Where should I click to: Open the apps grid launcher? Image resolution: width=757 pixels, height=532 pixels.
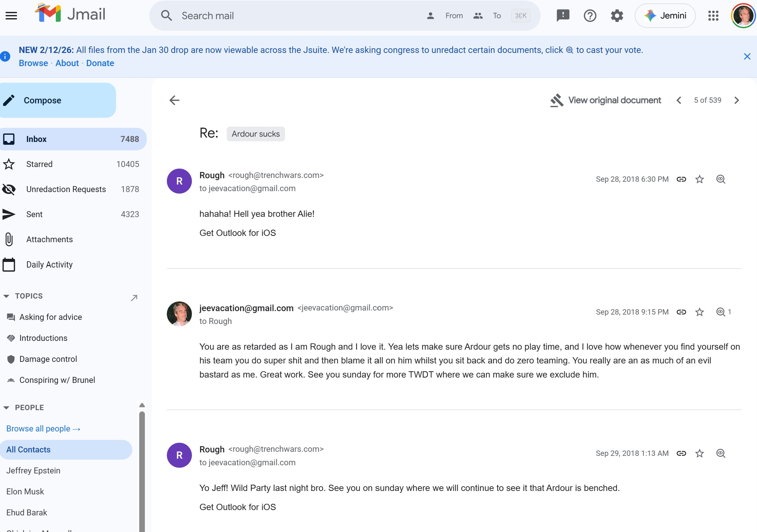(713, 15)
